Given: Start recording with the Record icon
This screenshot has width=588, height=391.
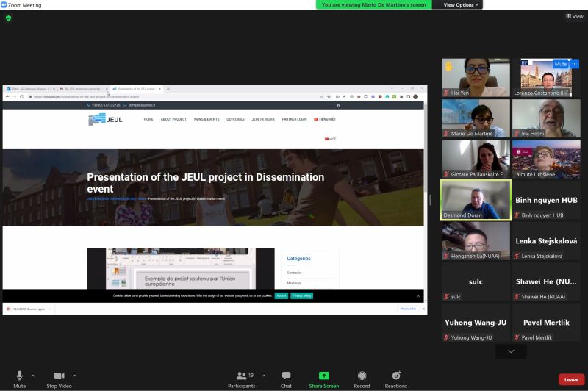Looking at the screenshot, I should click(362, 379).
